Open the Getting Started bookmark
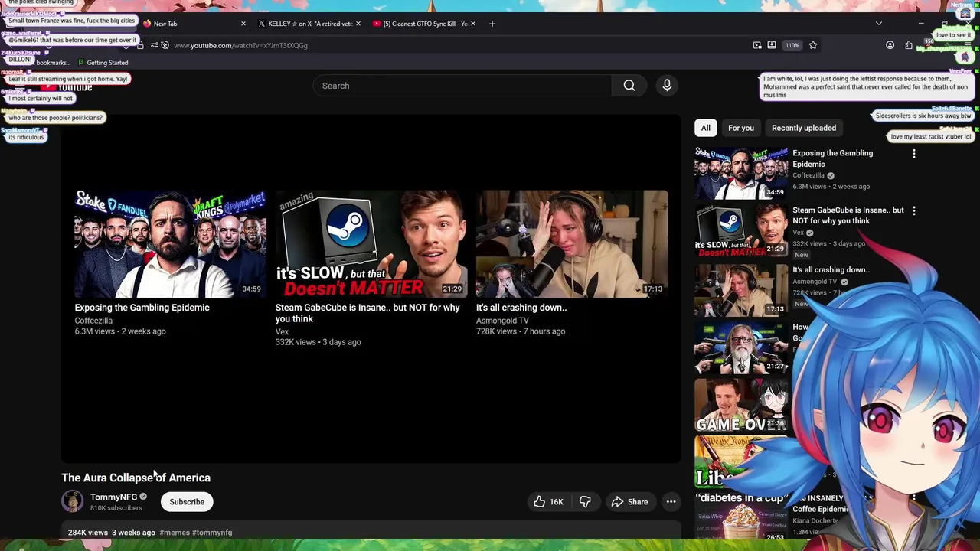Viewport: 980px width, 551px height. click(x=103, y=63)
